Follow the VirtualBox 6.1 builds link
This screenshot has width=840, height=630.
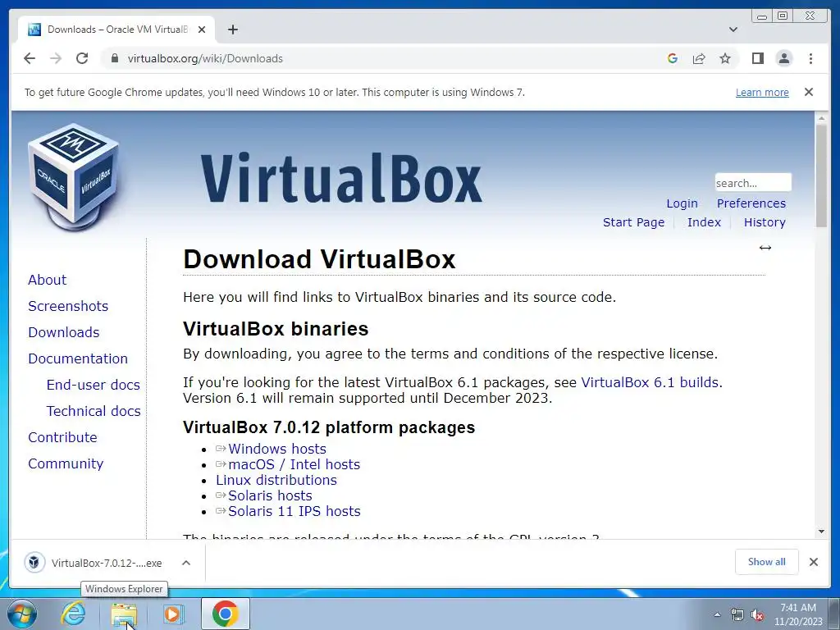click(x=650, y=382)
